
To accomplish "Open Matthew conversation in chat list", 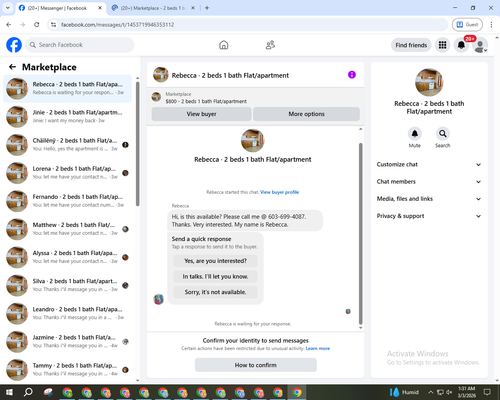I will click(67, 229).
